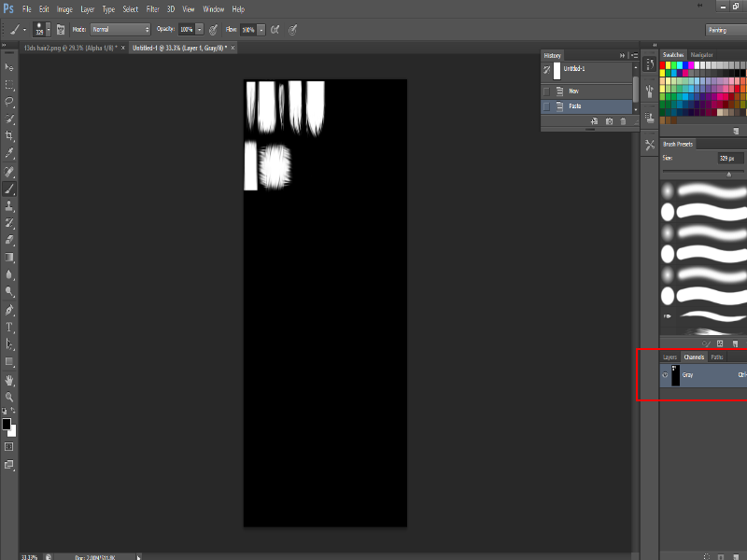Select the Horizontal Type tool
The image size is (747, 560).
(9, 328)
